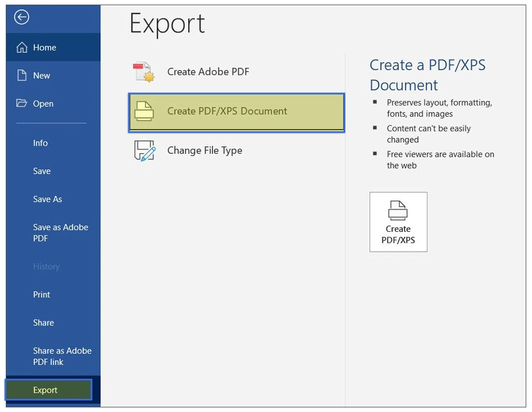Click the back arrow circle icon
532x412 pixels.
point(21,17)
